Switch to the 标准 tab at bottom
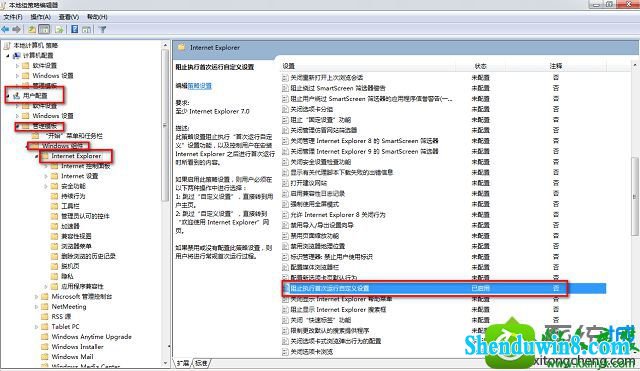Screen dimensions: 640x371 201,362
